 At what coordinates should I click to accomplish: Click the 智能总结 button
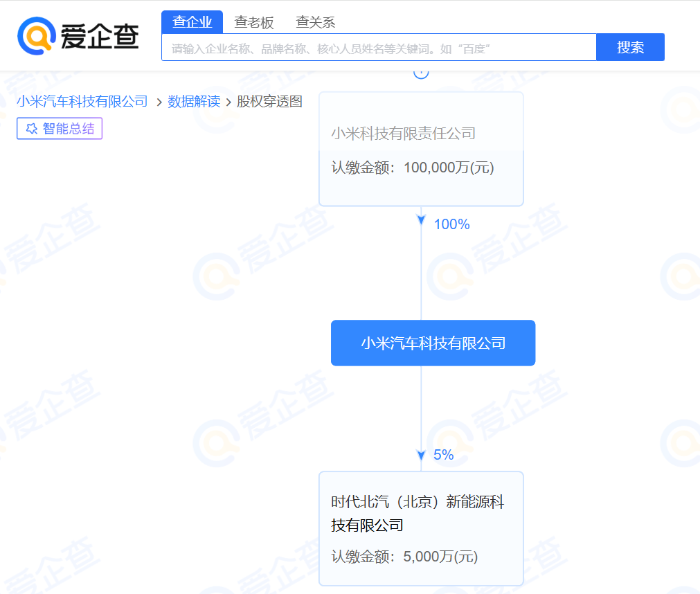tap(60, 129)
